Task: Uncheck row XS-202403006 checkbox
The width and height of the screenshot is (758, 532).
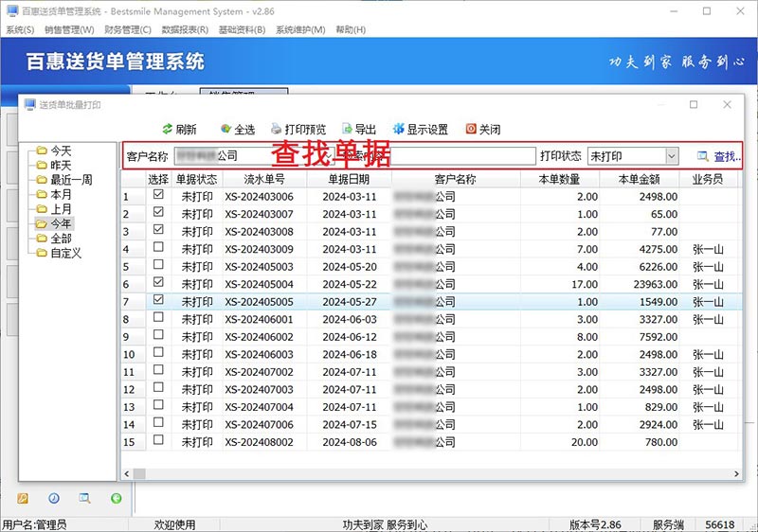Action: click(158, 194)
